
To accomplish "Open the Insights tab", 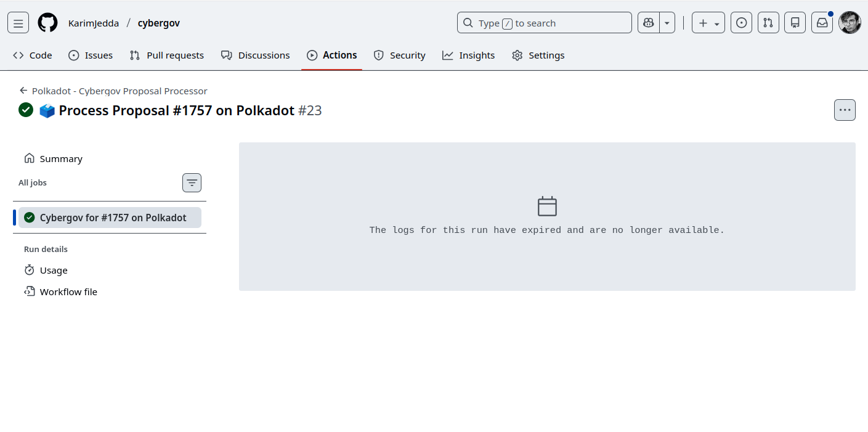I will click(x=468, y=55).
